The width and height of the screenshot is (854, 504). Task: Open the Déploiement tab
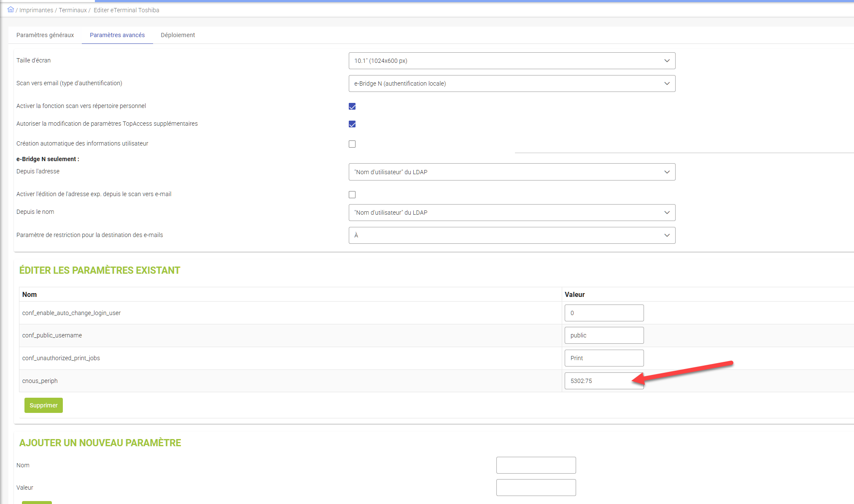click(x=178, y=35)
